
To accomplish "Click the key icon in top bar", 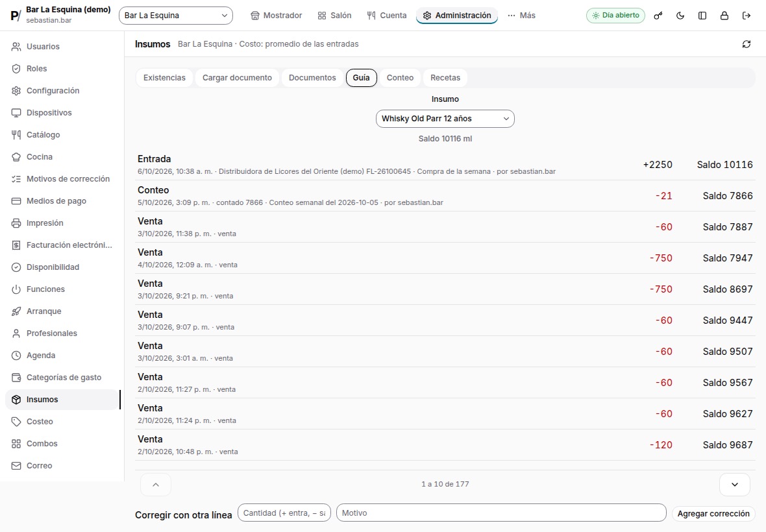I will click(x=658, y=16).
